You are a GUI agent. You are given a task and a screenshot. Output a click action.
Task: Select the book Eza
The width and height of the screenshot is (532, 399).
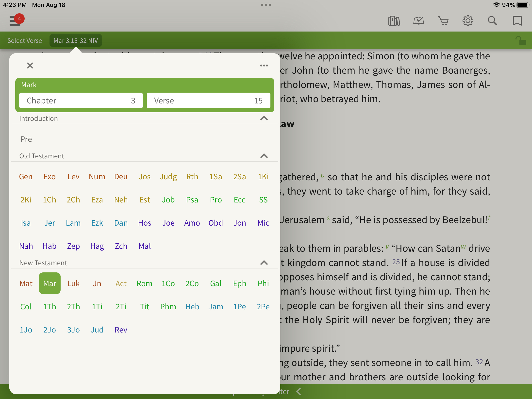click(97, 200)
